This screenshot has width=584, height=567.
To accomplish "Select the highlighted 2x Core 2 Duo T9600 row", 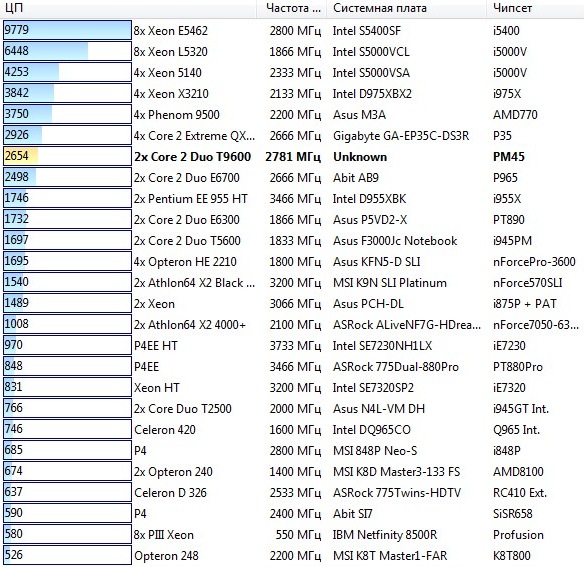I will pyautogui.click(x=292, y=156).
